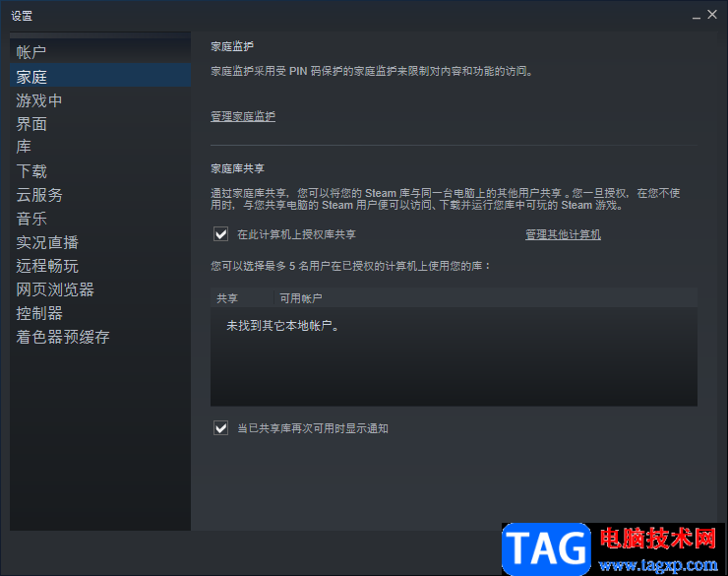Open the 着色器预缓存 settings category

click(x=99, y=337)
